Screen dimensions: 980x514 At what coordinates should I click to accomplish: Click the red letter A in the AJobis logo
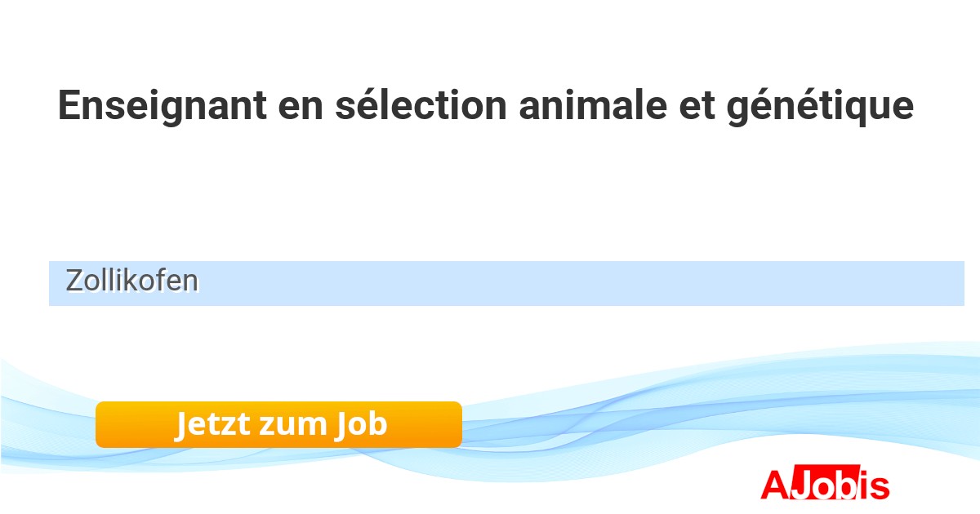(x=774, y=485)
